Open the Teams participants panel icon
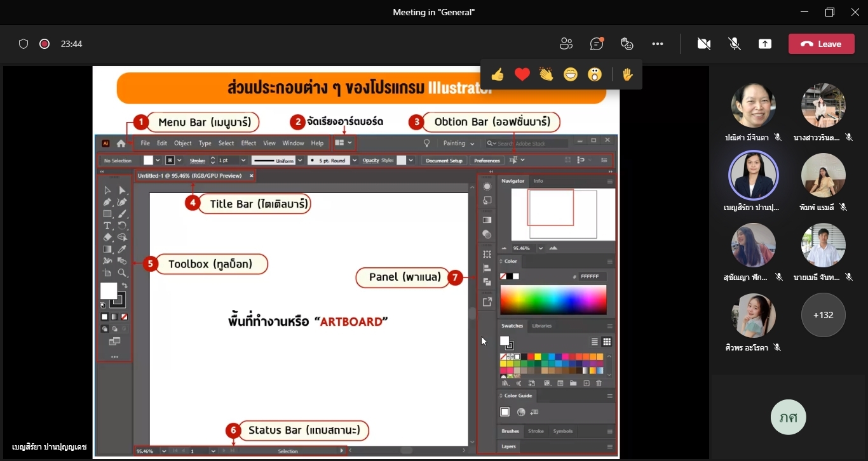 coord(566,44)
